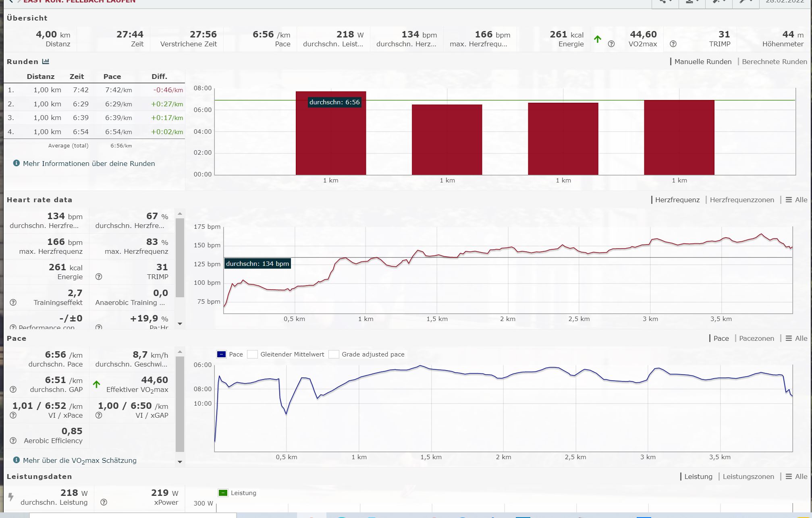The width and height of the screenshot is (812, 518).
Task: Click the help icon beside Aerobic Efficiency
Action: (x=13, y=441)
